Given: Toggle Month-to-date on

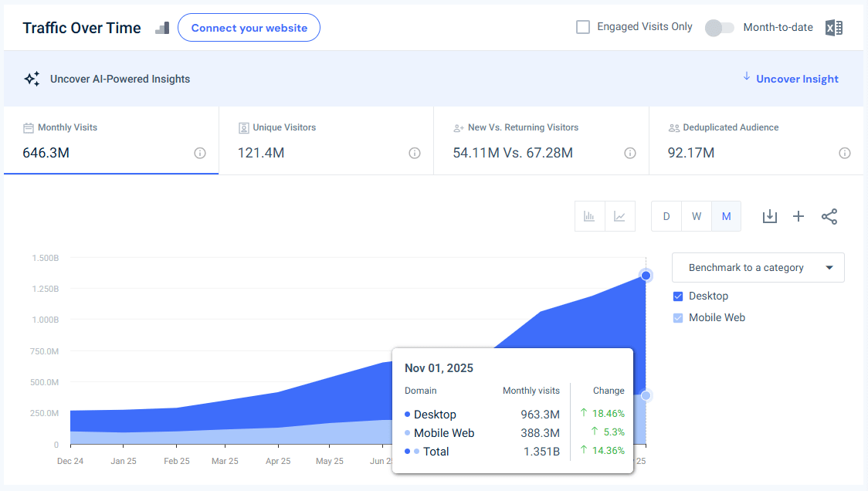Looking at the screenshot, I should 719,27.
